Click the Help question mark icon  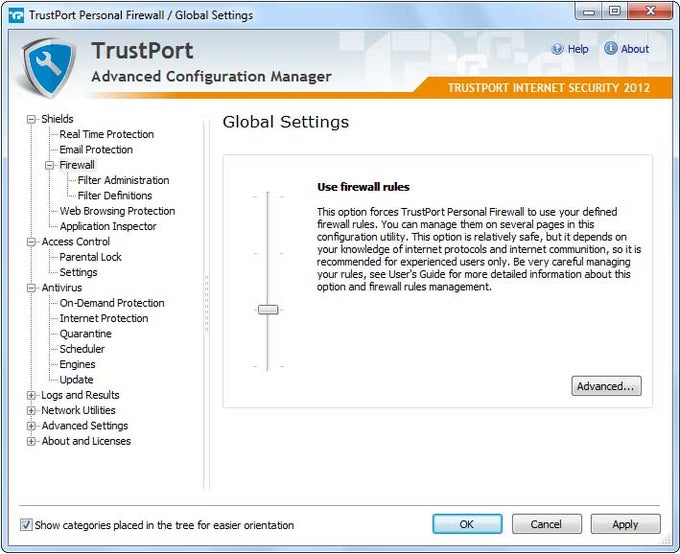pyautogui.click(x=557, y=49)
